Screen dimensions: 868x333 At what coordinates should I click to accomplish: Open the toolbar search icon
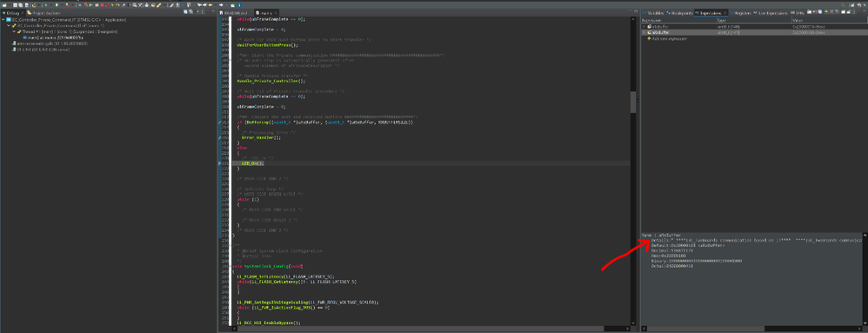click(x=843, y=5)
